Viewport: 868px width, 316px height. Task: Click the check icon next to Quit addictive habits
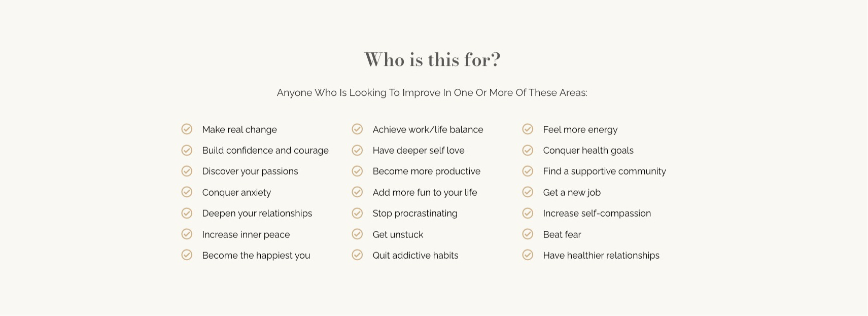tap(357, 255)
